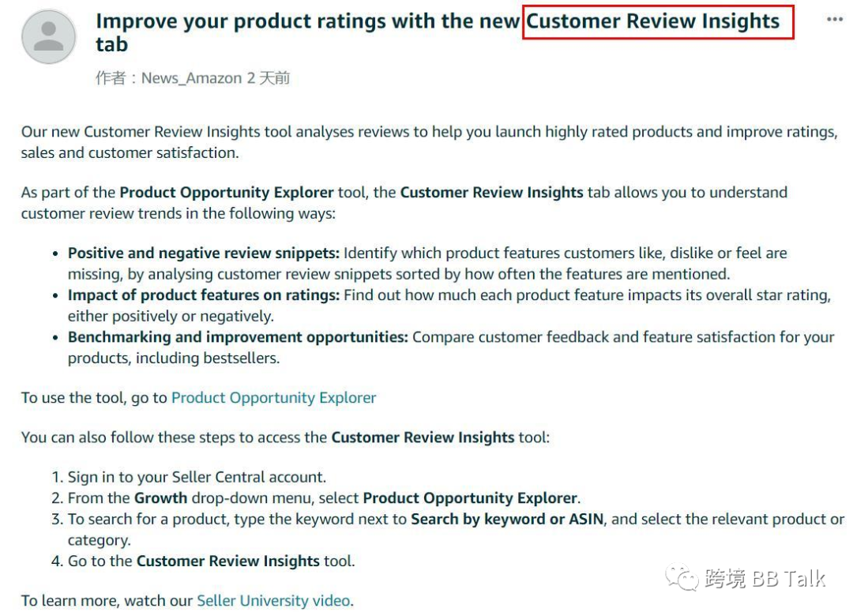Click the WeChat logo in the watermark
This screenshot has width=853, height=616.
pyautogui.click(x=682, y=577)
